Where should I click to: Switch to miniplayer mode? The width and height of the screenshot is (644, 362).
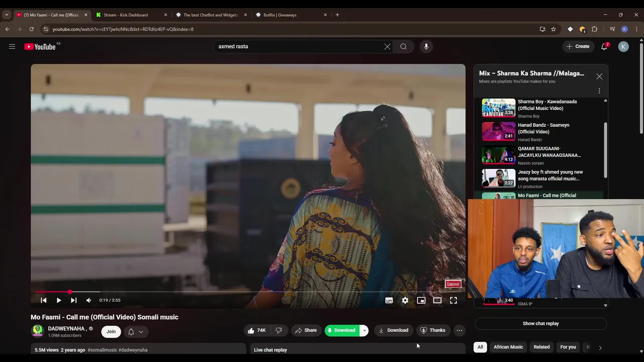click(421, 300)
